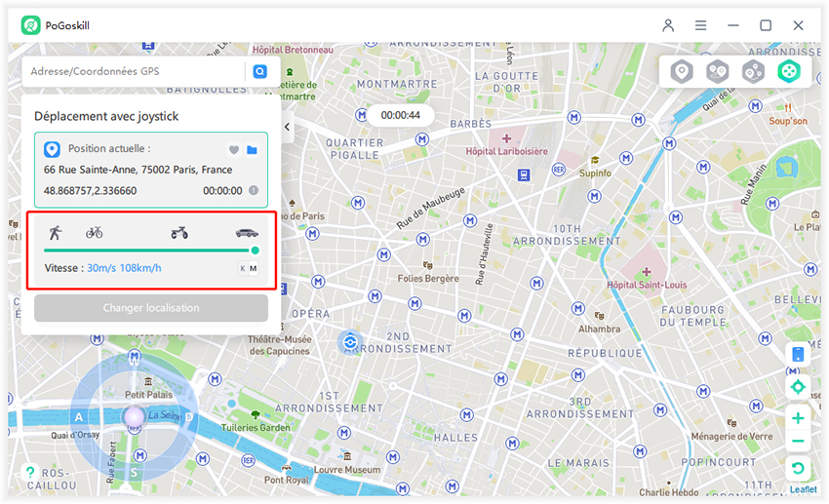The height and width of the screenshot is (504, 829).
Task: Open saved locations folder icon
Action: pos(253,150)
